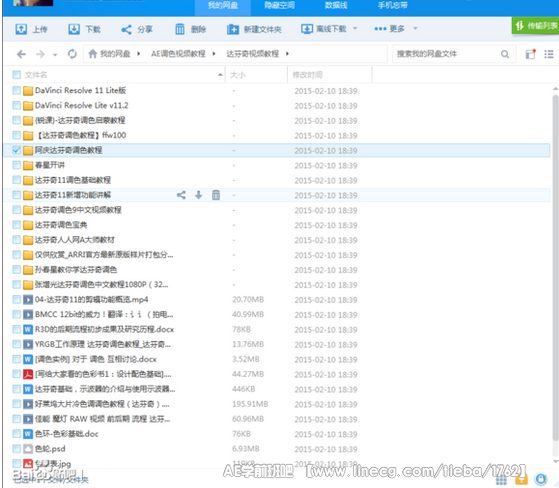Click the folder icon of 【达芬奇调色教程】ffw100
Screen dimensions: 559x488
(28, 135)
